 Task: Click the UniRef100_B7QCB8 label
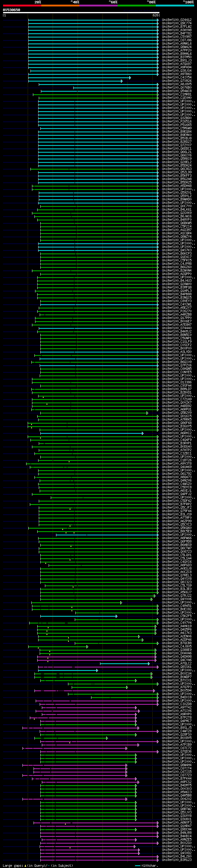pos(176,643)
